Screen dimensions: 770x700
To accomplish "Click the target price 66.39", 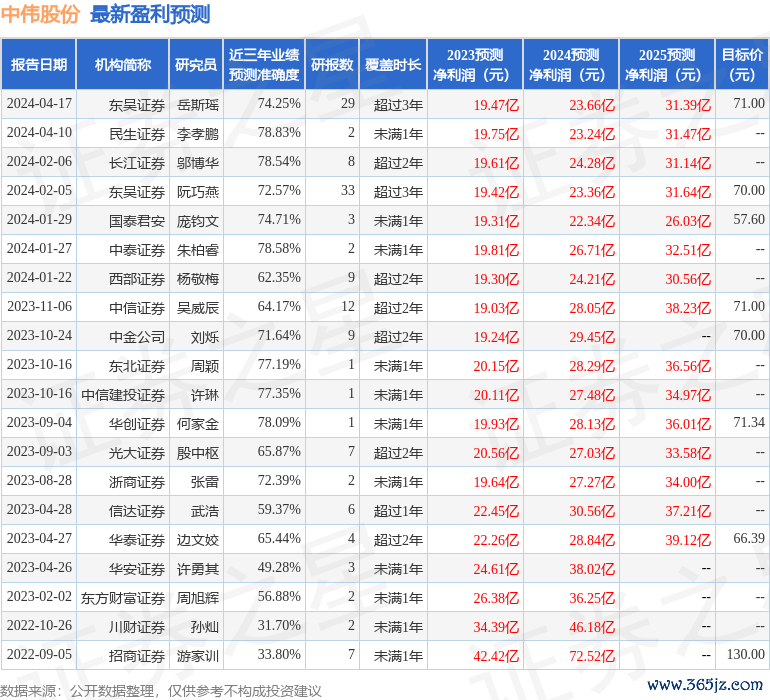I will coord(749,538).
